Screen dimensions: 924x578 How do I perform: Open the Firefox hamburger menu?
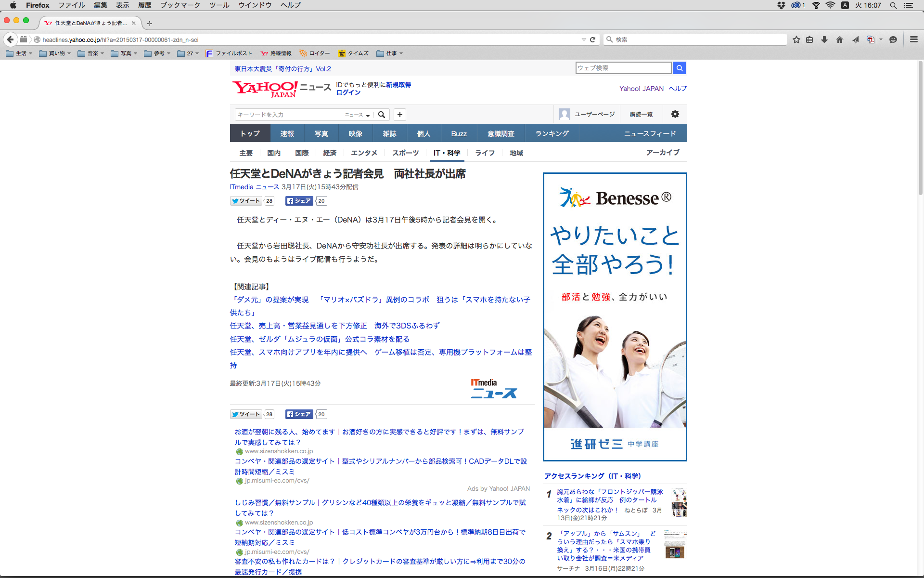913,39
